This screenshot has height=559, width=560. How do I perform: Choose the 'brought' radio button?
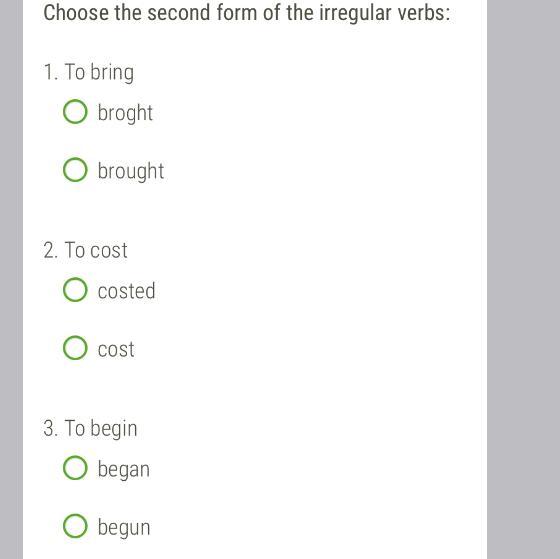tap(75, 169)
